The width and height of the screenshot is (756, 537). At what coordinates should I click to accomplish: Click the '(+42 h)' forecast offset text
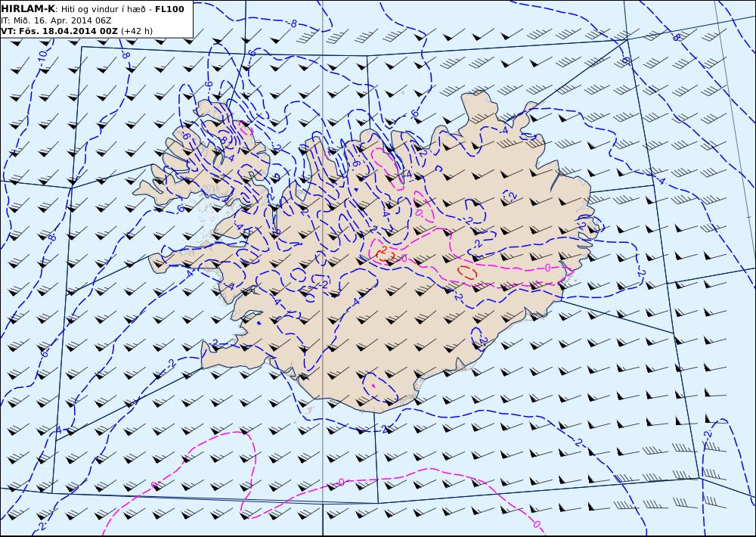(x=136, y=31)
